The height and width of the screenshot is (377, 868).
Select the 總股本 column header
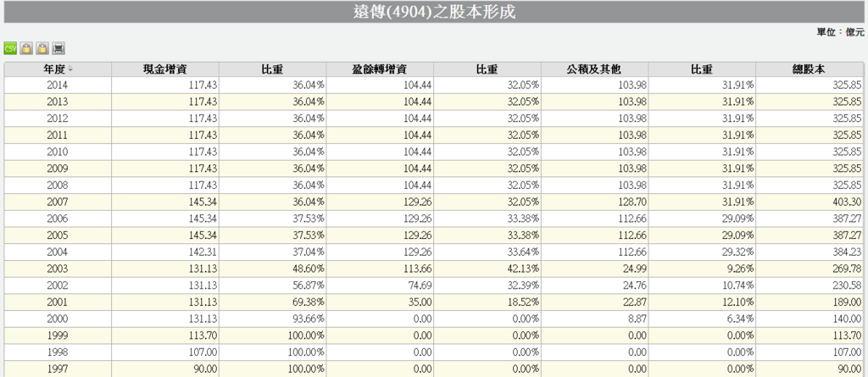click(x=810, y=69)
